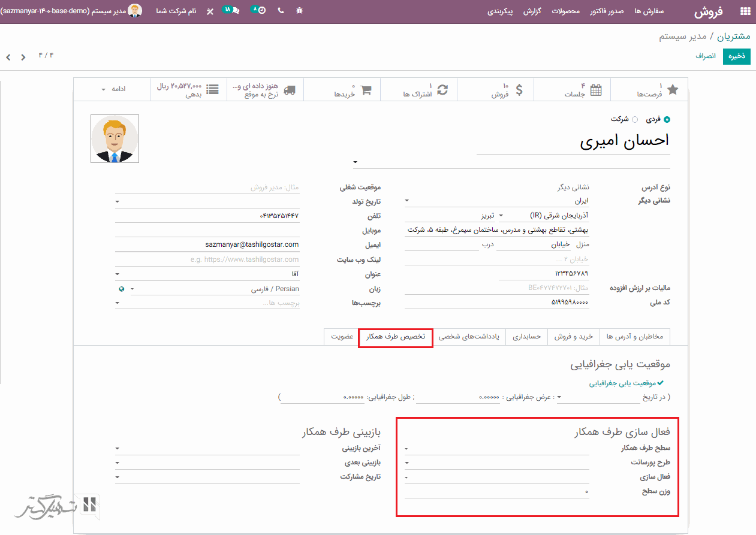Switch to the حسابداری tab
This screenshot has width=756, height=535.
click(x=527, y=337)
